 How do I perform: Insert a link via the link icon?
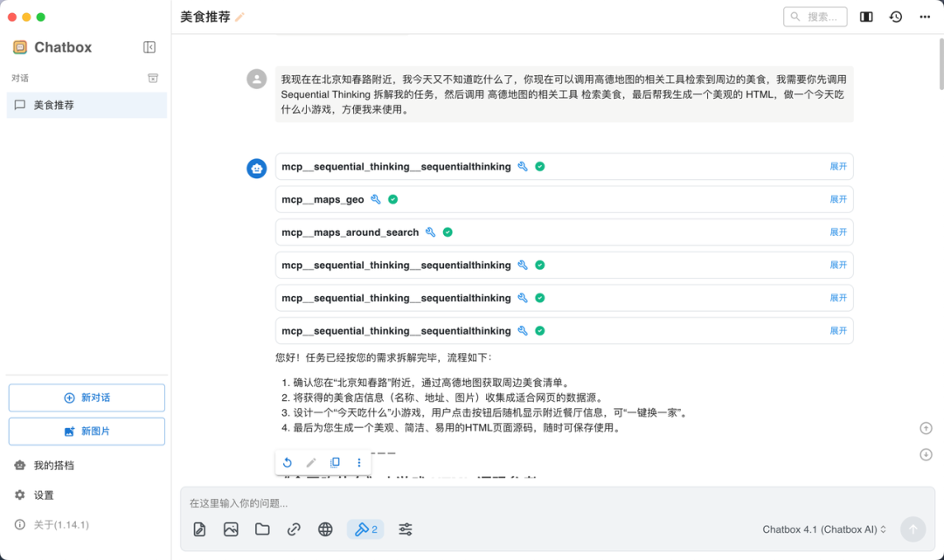point(294,529)
